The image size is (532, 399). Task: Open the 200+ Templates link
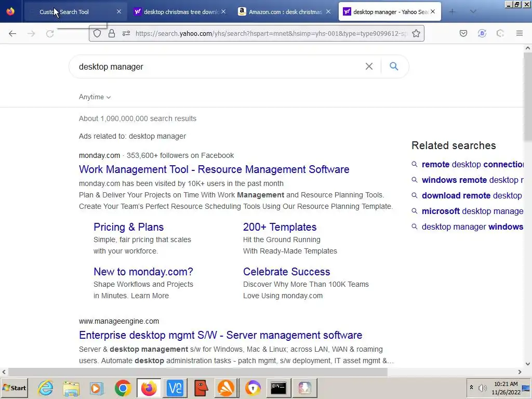[x=280, y=227]
